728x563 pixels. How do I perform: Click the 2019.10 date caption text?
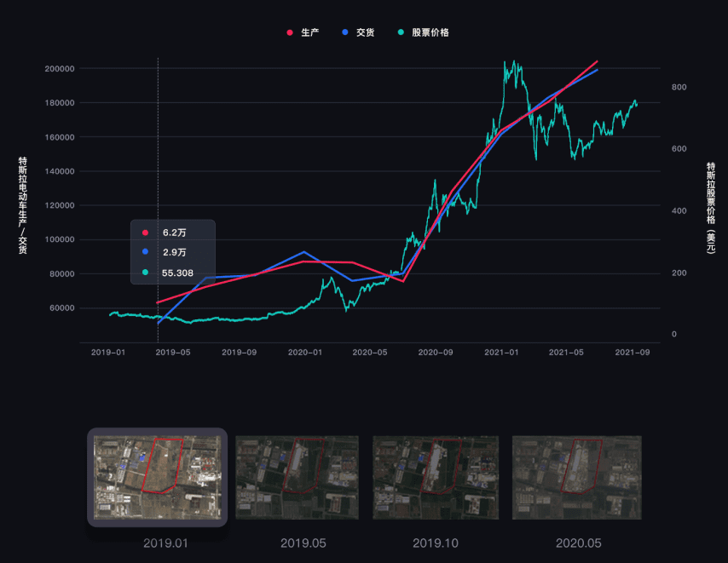point(435,543)
